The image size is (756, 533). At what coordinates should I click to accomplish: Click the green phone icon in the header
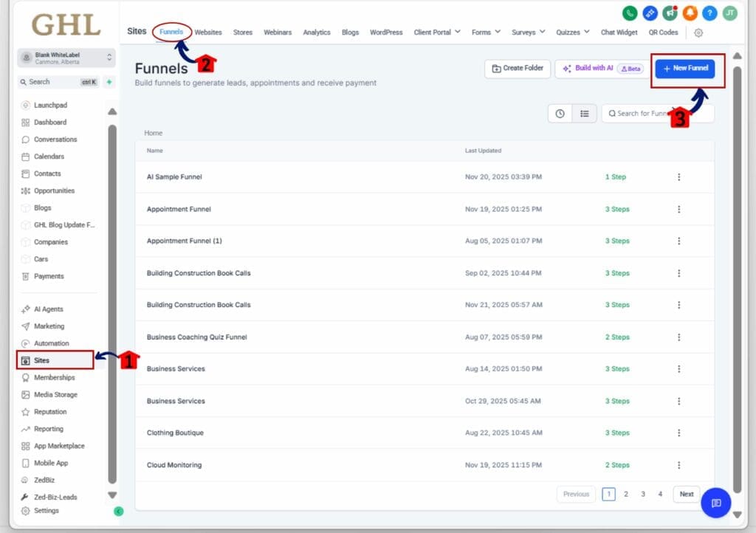(x=629, y=13)
